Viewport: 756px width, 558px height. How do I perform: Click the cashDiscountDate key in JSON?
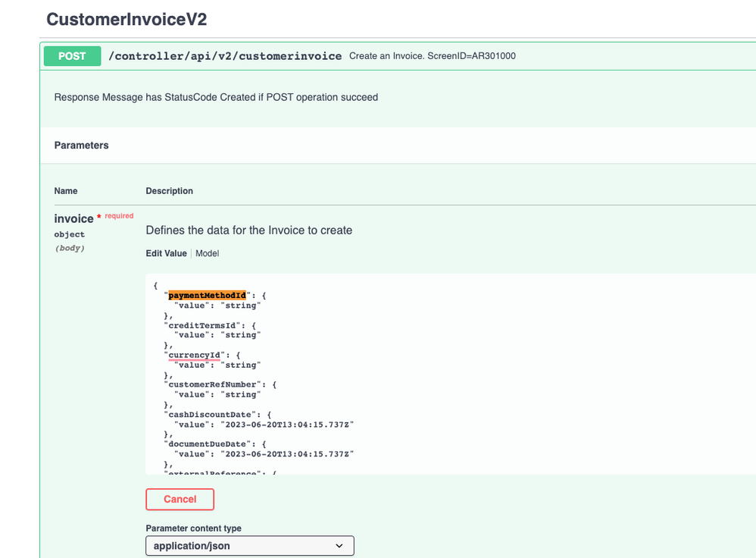point(210,415)
